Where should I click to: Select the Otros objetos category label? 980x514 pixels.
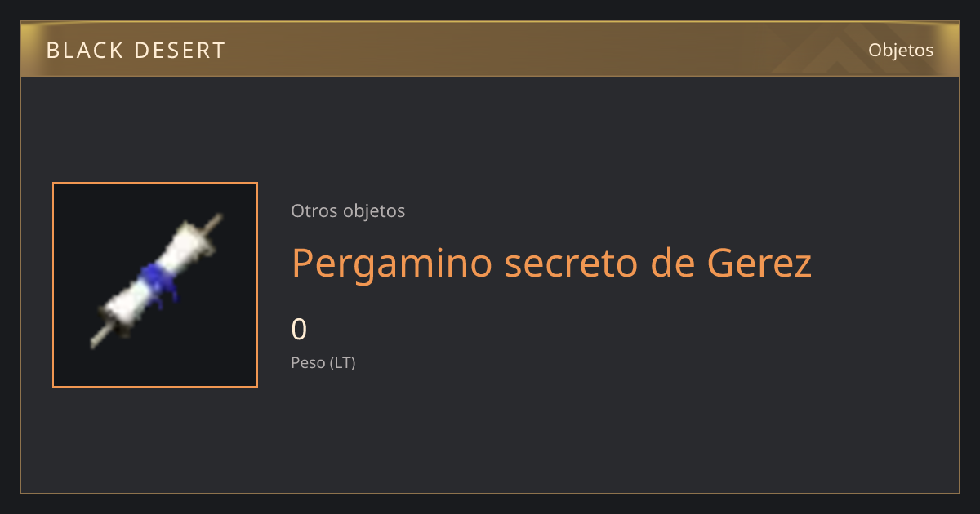[x=348, y=210]
